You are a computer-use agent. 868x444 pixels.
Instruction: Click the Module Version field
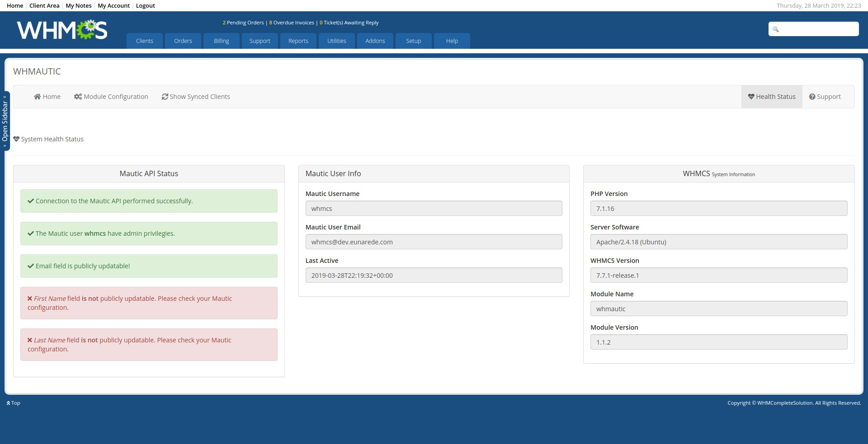click(718, 342)
